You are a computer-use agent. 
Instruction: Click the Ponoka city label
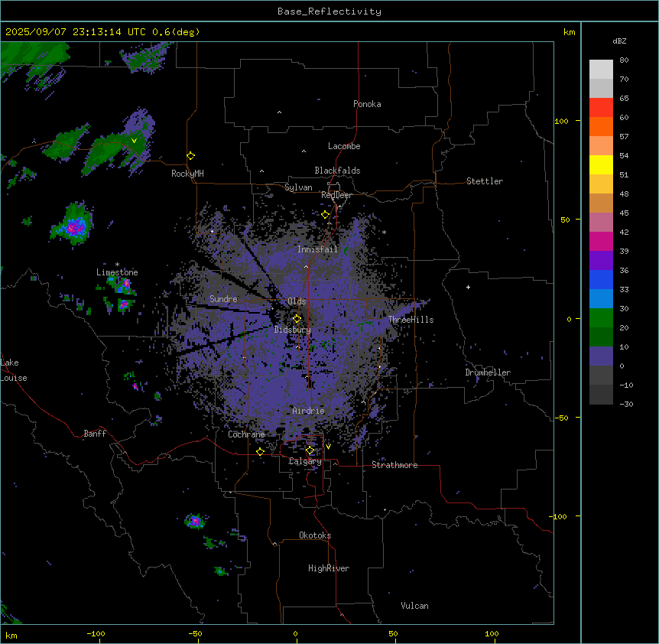[x=367, y=104]
